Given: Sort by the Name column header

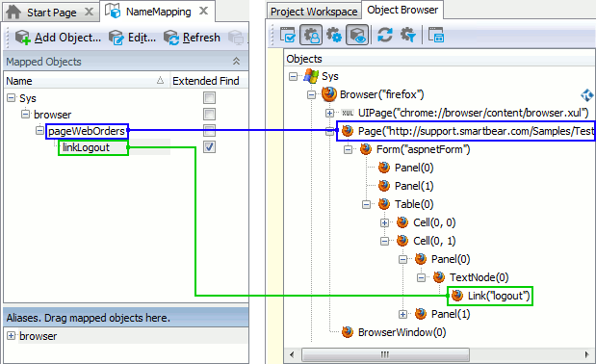Looking at the screenshot, I should 87,81.
